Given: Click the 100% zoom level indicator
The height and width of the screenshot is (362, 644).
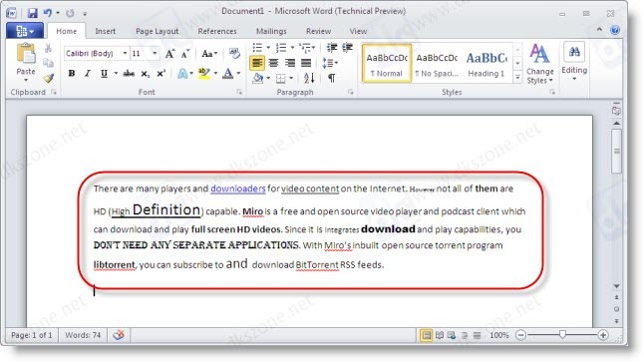Looking at the screenshot, I should click(499, 335).
